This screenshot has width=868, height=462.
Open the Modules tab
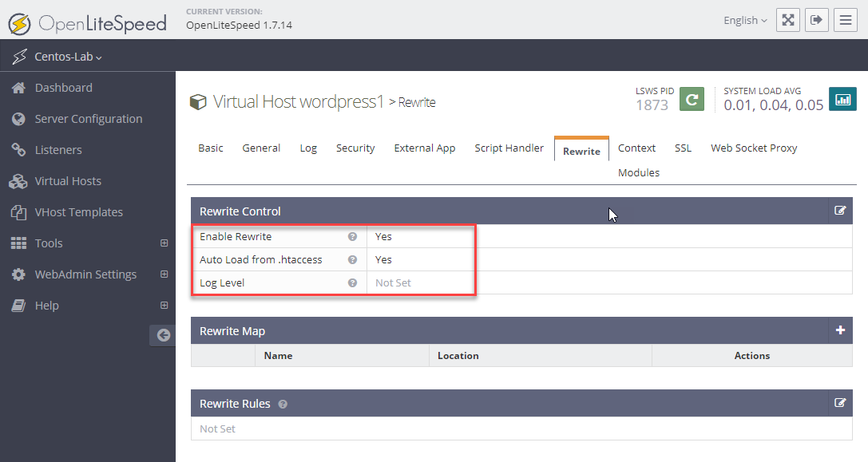tap(639, 172)
